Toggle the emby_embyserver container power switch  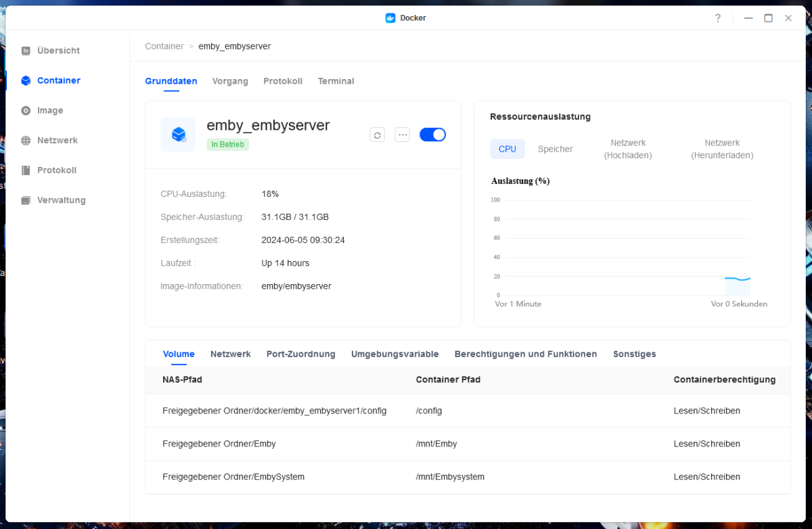tap(432, 135)
